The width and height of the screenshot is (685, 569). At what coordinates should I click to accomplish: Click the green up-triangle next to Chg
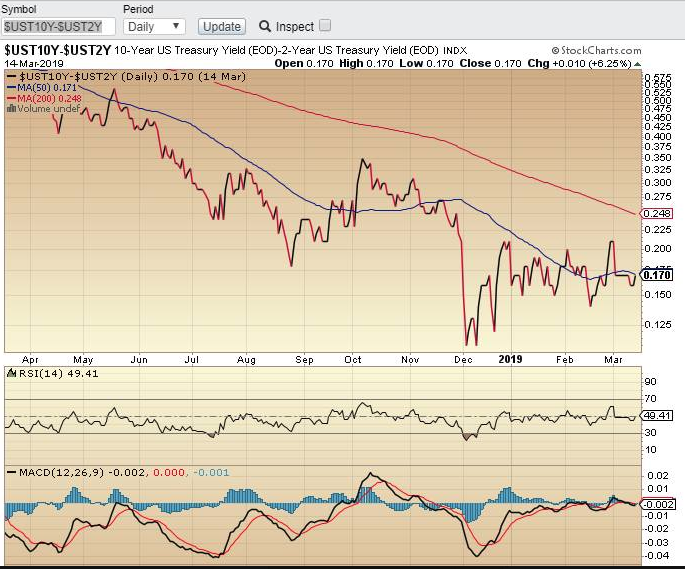coord(637,64)
